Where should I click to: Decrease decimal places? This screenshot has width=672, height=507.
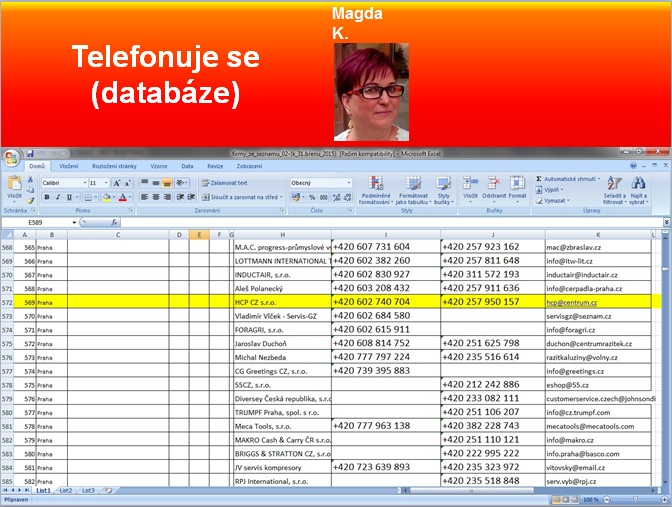pos(347,197)
